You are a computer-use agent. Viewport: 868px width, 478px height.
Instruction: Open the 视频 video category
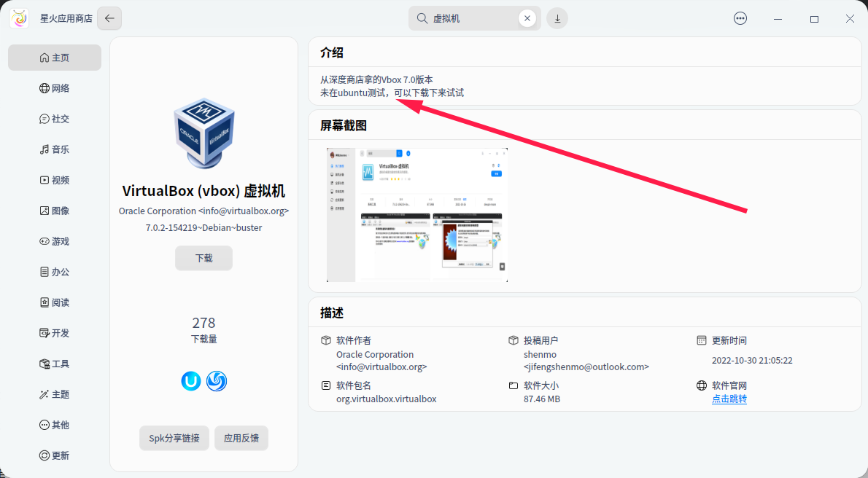point(55,180)
